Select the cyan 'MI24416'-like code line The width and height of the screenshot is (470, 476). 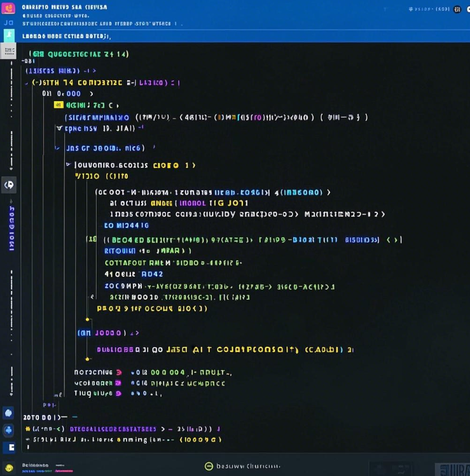[127, 225]
